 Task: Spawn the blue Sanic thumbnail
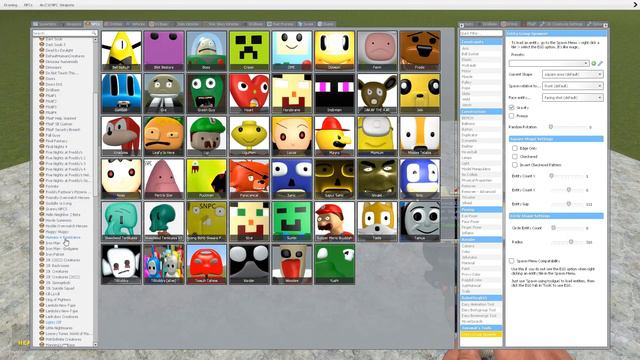[x=292, y=179]
